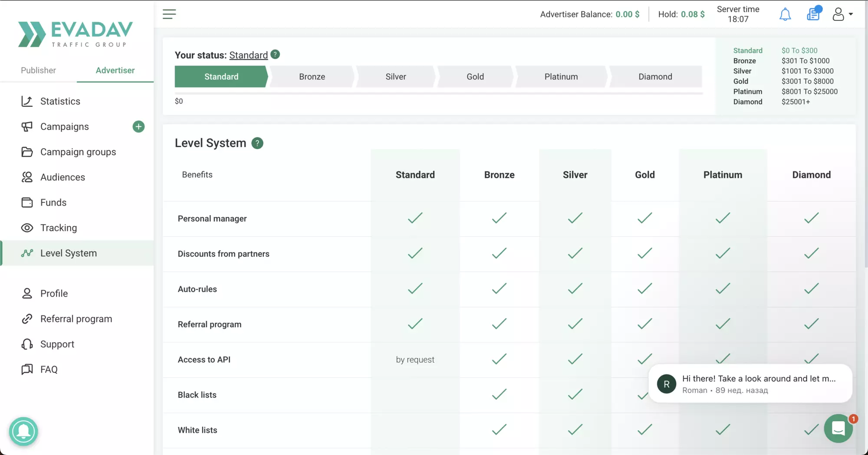Click the Funds wallet icon
This screenshot has height=455, width=868.
[27, 203]
